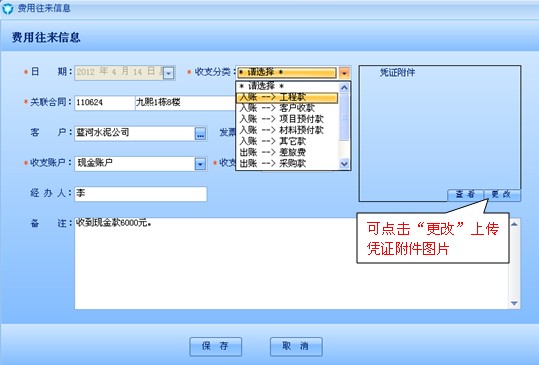Click contract name field 九熙1栋8楼
This screenshot has width=539, height=365.
(186, 103)
